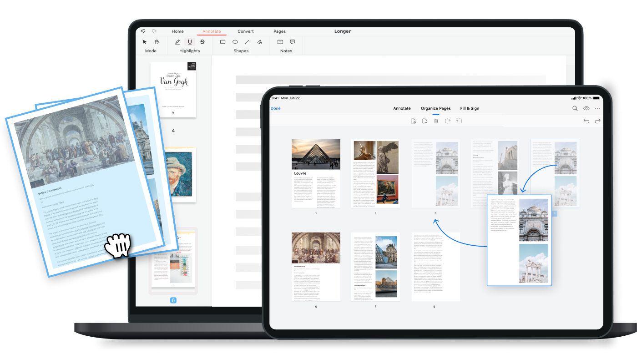The width and height of the screenshot is (637, 364).
Task: Click the undo arrow in laptop title bar
Action: 143,31
